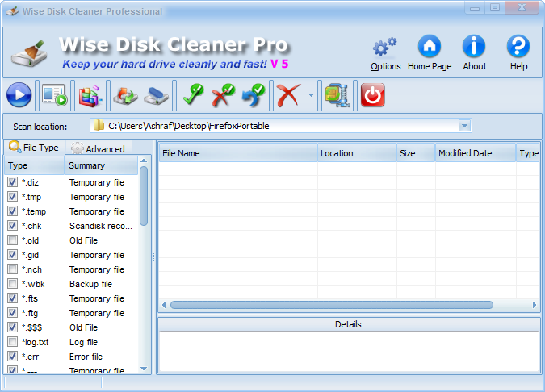The image size is (545, 392).
Task: Sort by Size column header
Action: (x=416, y=153)
